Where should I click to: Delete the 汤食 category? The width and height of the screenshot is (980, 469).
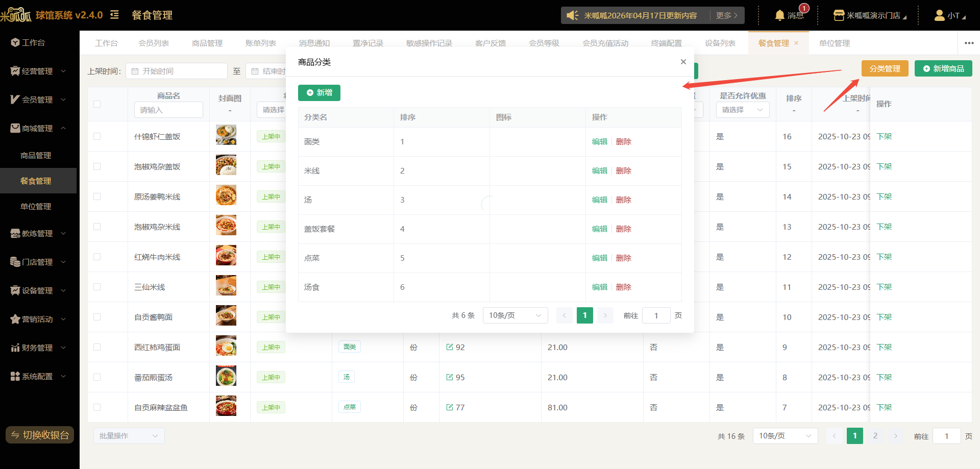[x=624, y=287]
